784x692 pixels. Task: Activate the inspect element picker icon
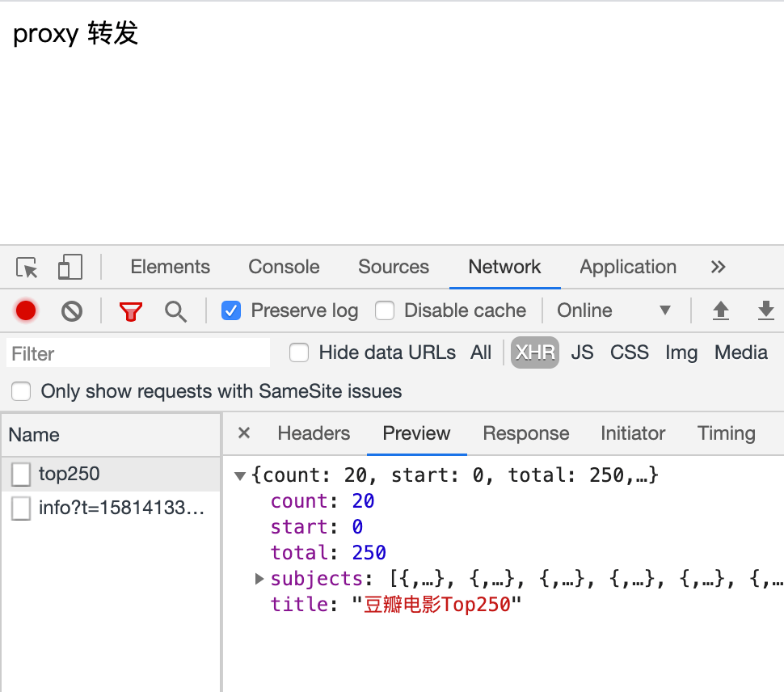(27, 268)
